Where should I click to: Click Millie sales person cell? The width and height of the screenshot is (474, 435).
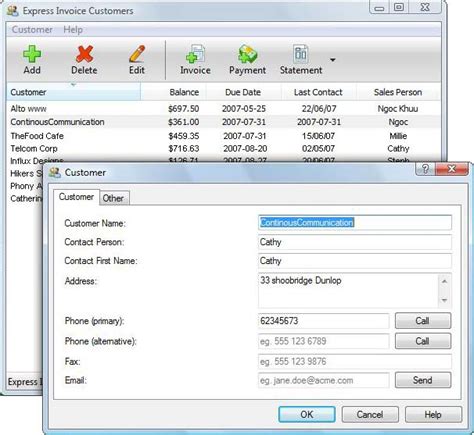pos(398,136)
